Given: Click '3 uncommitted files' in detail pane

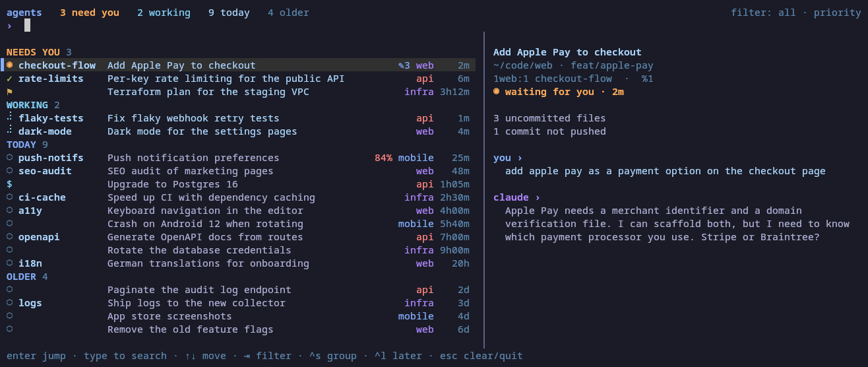Looking at the screenshot, I should (x=549, y=118).
